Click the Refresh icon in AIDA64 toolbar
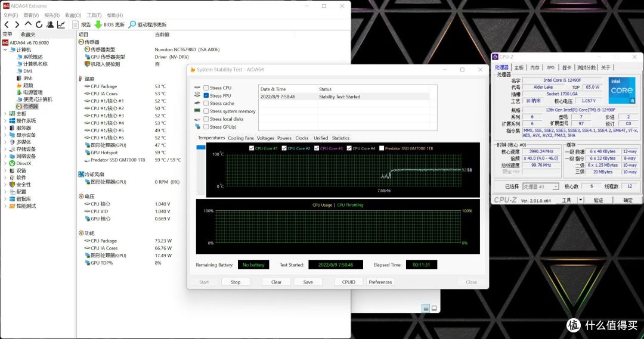Viewport: 644px width, 339px height. (x=39, y=24)
